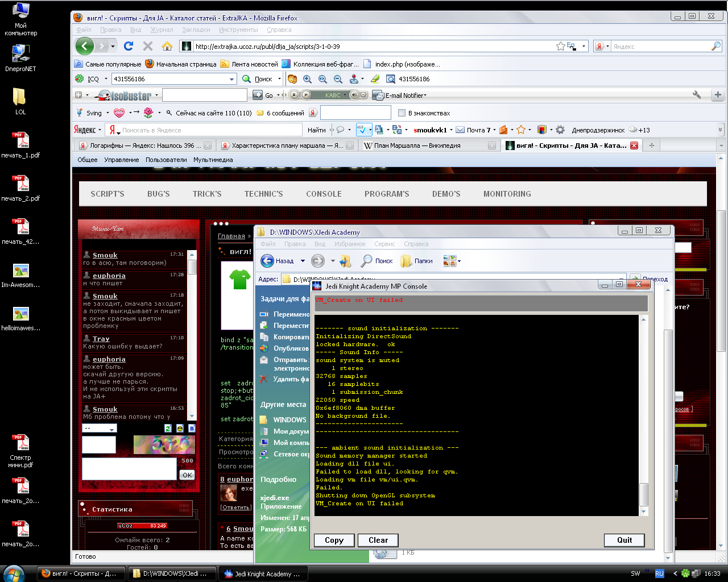Image resolution: width=728 pixels, height=582 pixels.
Task: Expand the smoukvk1 account dropdown
Action: click(x=451, y=130)
